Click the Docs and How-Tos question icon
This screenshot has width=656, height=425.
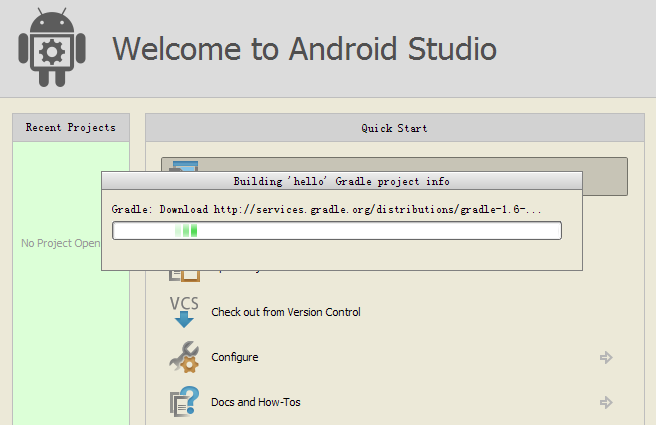point(184,402)
